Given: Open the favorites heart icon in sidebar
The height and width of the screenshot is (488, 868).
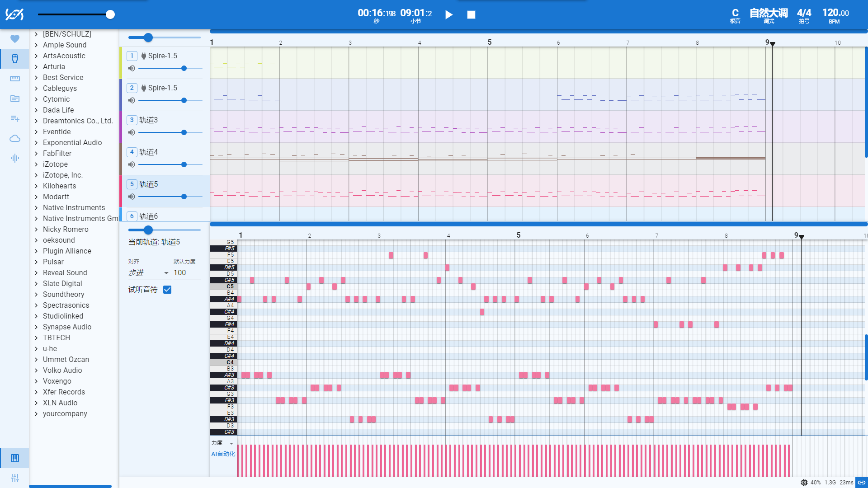Looking at the screenshot, I should coord(15,39).
